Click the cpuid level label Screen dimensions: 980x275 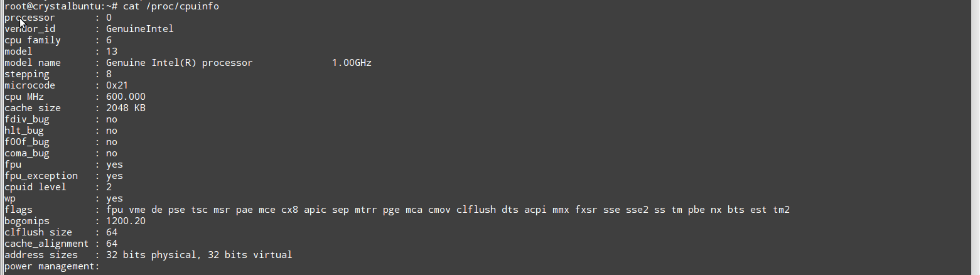click(x=35, y=186)
